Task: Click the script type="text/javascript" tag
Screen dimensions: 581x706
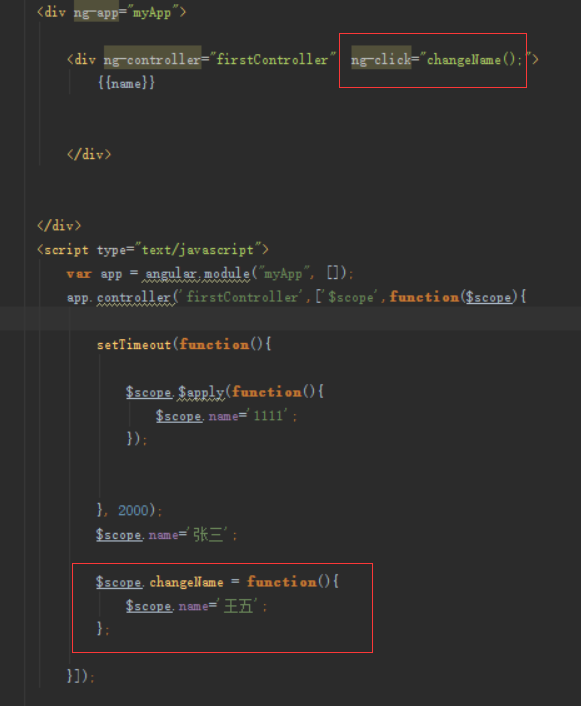Action: coord(153,249)
